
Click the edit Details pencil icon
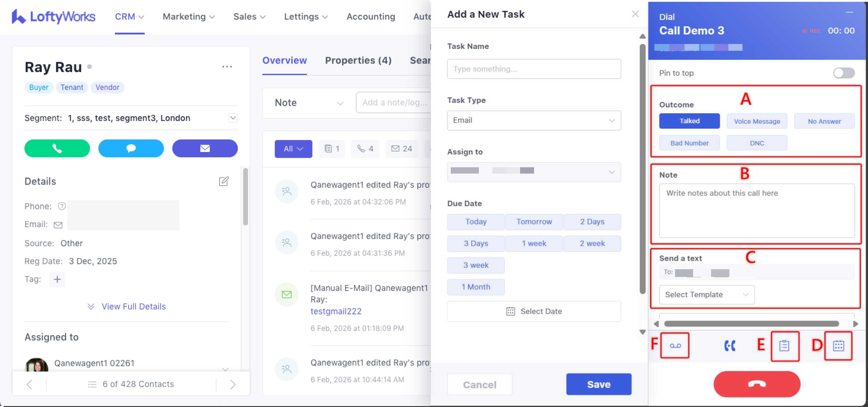224,182
